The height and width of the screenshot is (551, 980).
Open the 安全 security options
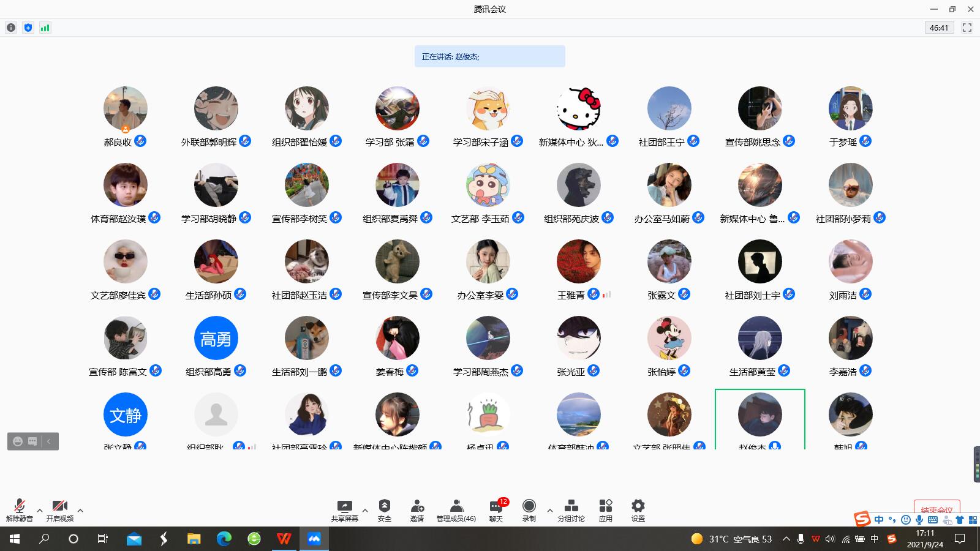pyautogui.click(x=384, y=510)
